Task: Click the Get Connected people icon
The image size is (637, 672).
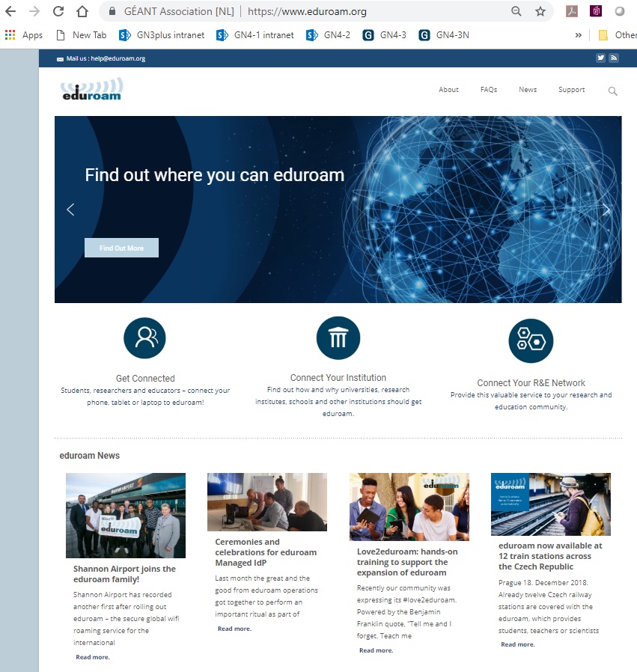Action: (144, 338)
